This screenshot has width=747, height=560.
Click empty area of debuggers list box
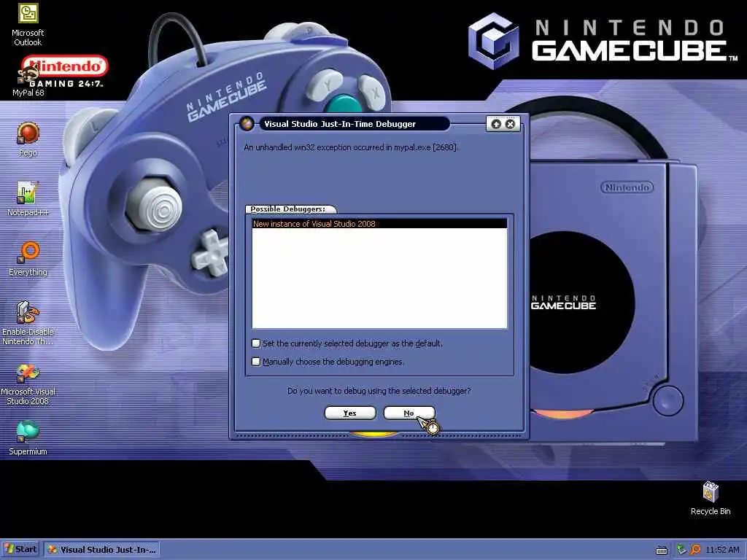click(379, 279)
